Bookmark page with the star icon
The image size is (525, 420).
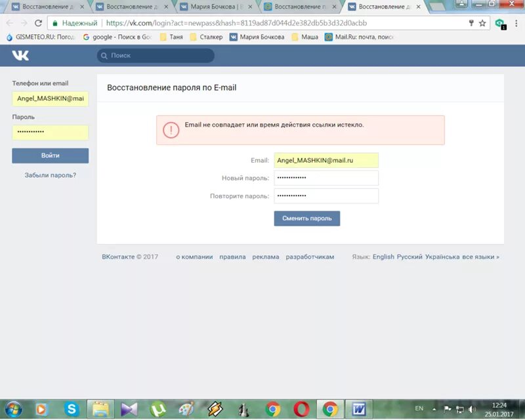[x=482, y=23]
